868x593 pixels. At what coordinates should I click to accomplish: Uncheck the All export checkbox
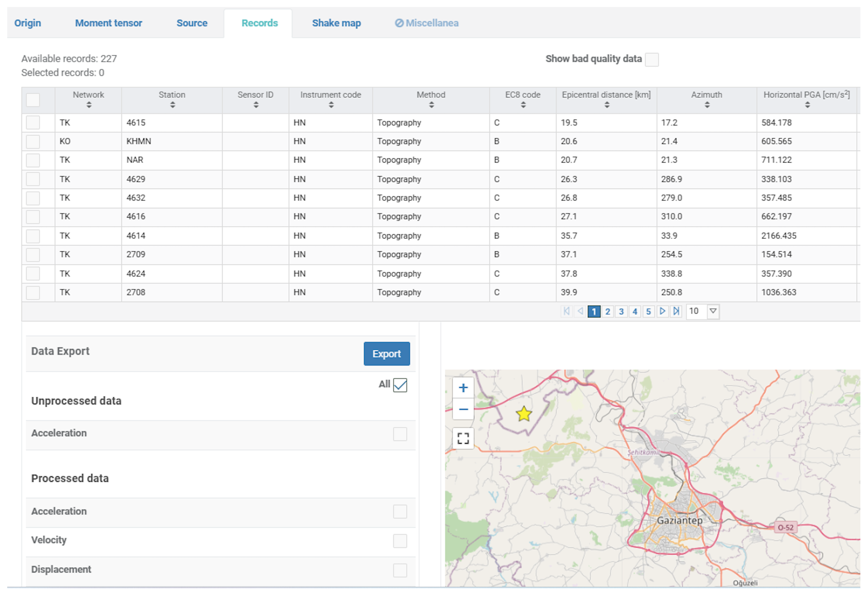tap(400, 385)
